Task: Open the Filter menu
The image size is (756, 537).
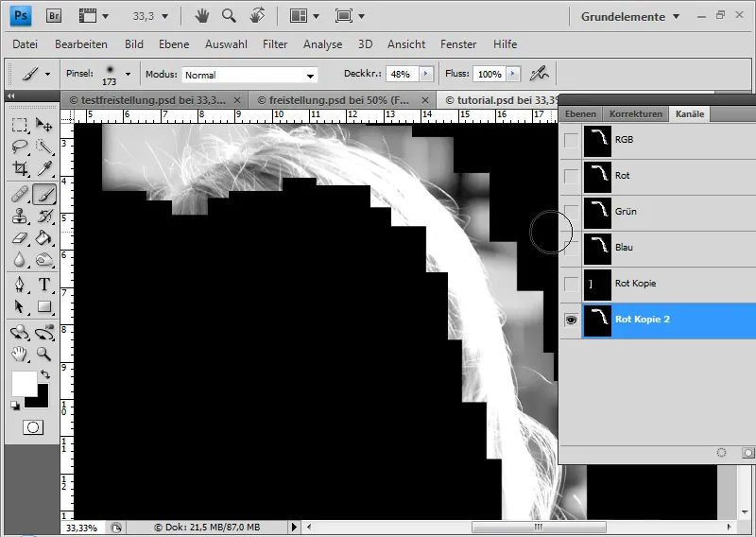Action: (x=275, y=44)
